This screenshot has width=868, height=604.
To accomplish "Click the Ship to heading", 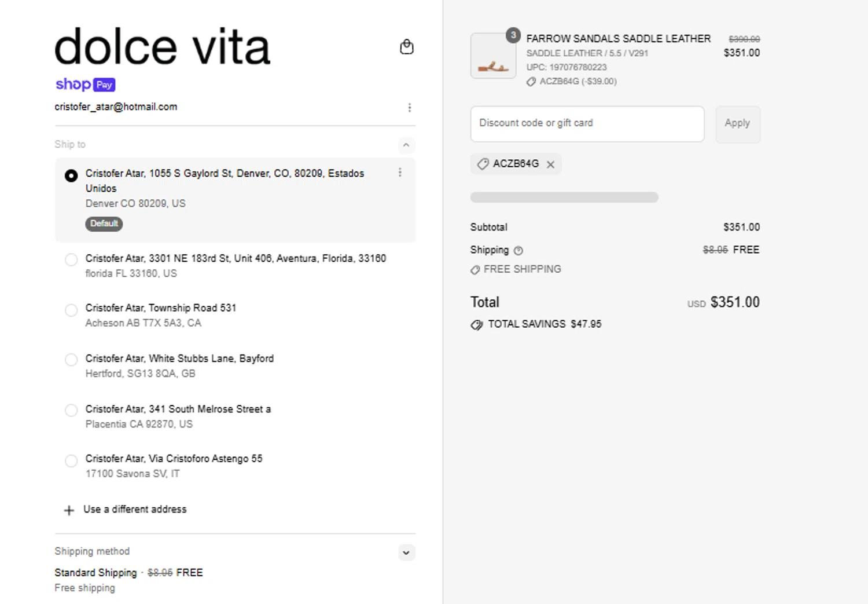I will [x=70, y=144].
